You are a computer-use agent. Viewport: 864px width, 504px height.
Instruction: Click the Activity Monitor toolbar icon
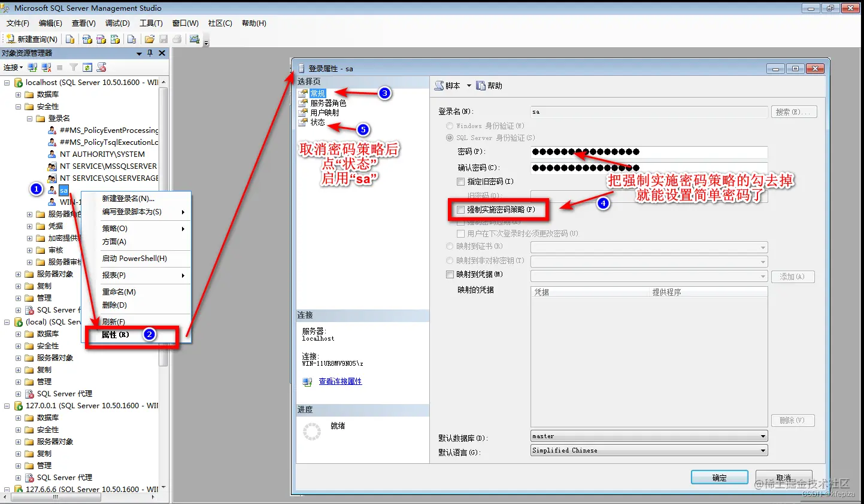tap(194, 39)
